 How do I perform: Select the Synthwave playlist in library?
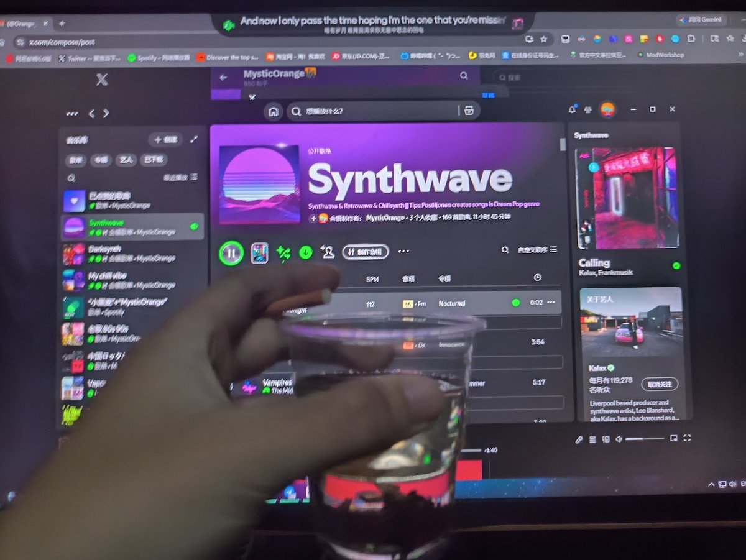pos(133,227)
